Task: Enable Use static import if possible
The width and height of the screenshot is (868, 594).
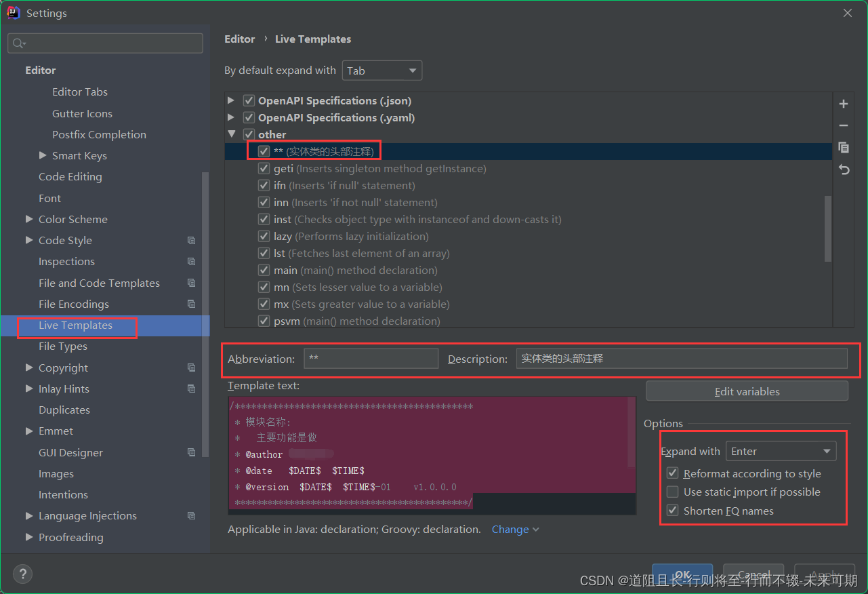Action: click(672, 492)
